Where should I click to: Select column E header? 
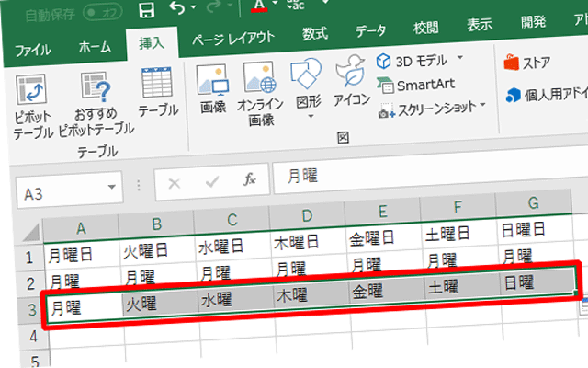(x=382, y=211)
